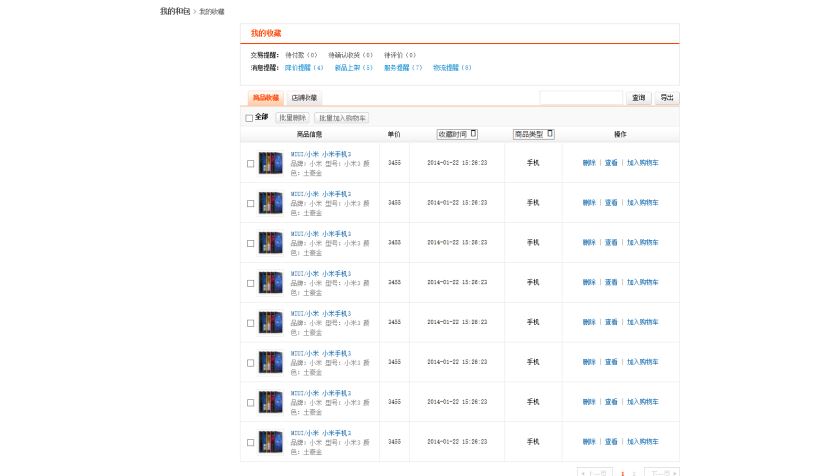Click the 批量删除 button

292,118
